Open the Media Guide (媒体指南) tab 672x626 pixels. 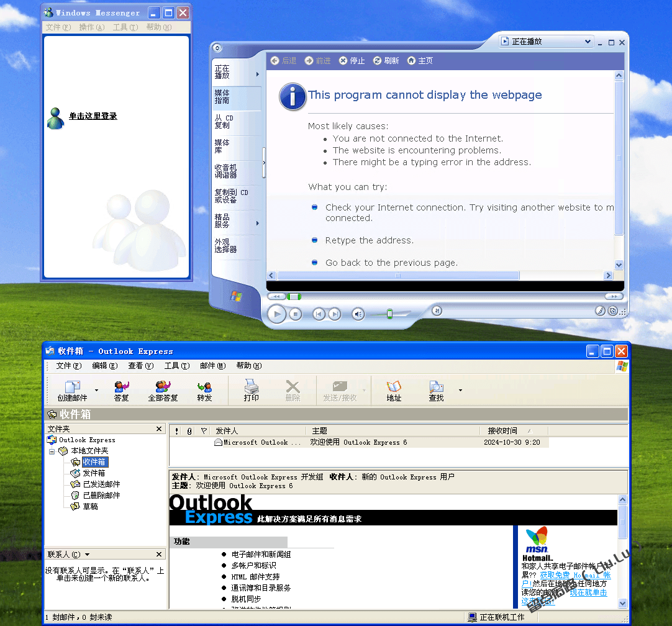[x=236, y=97]
